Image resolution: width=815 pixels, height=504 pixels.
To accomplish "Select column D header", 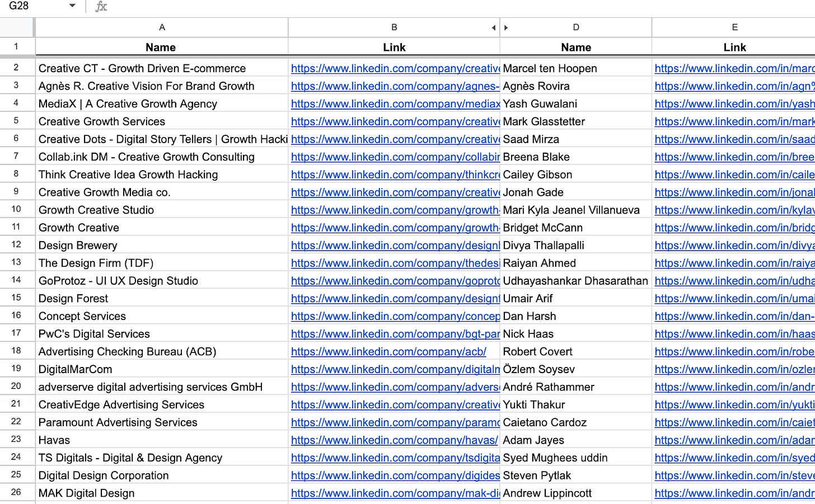I will 576,27.
